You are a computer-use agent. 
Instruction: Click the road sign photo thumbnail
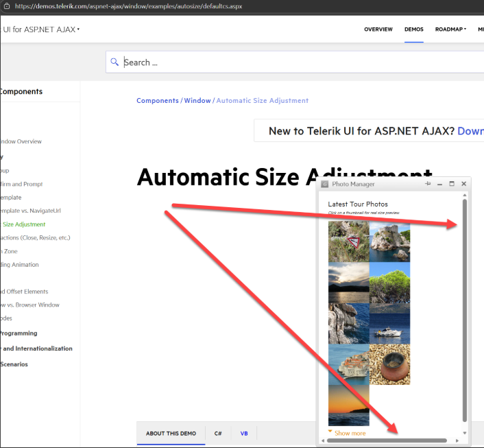point(348,241)
